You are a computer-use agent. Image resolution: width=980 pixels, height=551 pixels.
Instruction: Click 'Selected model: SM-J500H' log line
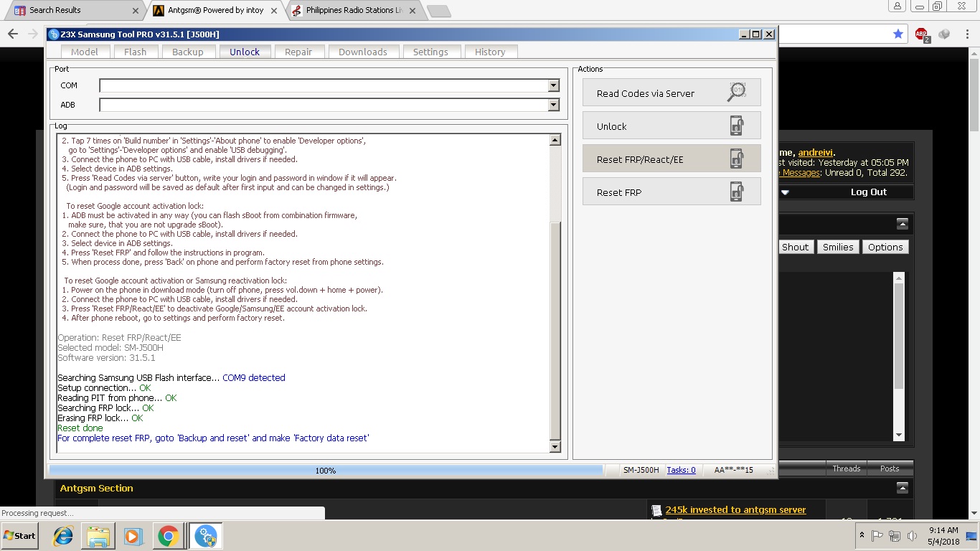(110, 347)
